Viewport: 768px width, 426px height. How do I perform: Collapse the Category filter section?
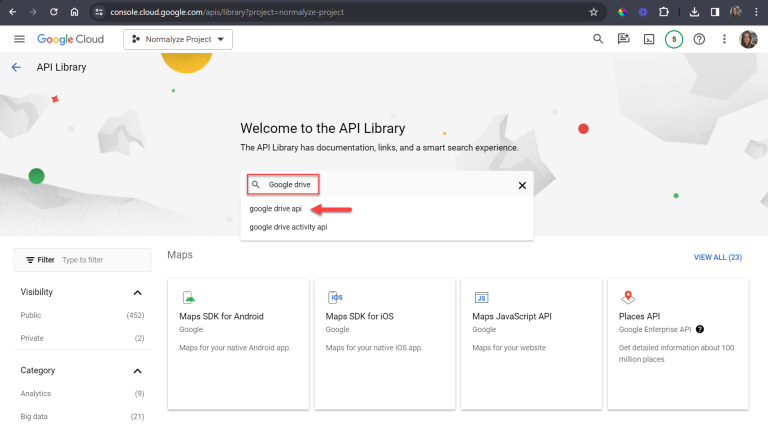138,370
